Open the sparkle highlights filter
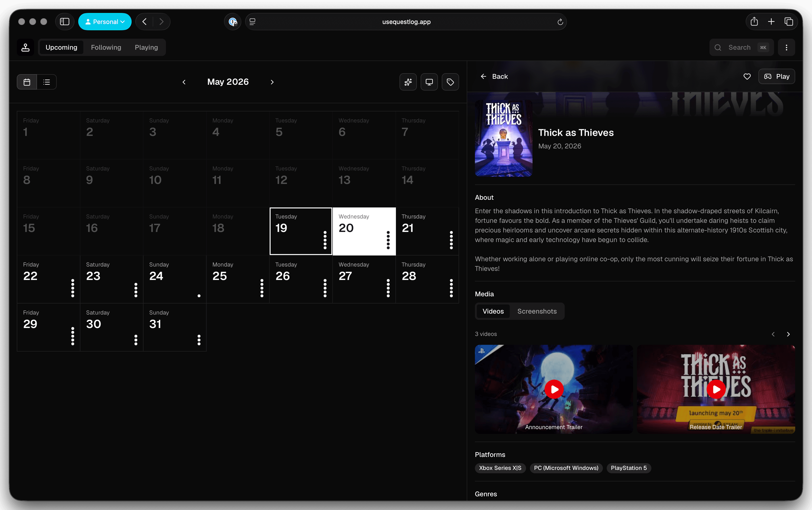 tap(408, 82)
